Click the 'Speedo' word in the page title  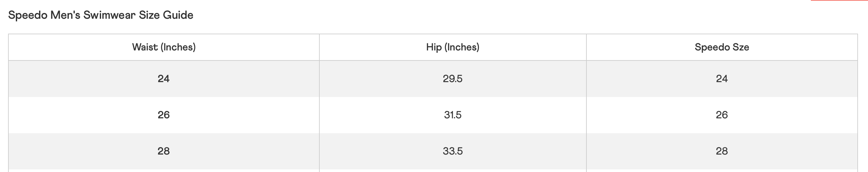28,15
